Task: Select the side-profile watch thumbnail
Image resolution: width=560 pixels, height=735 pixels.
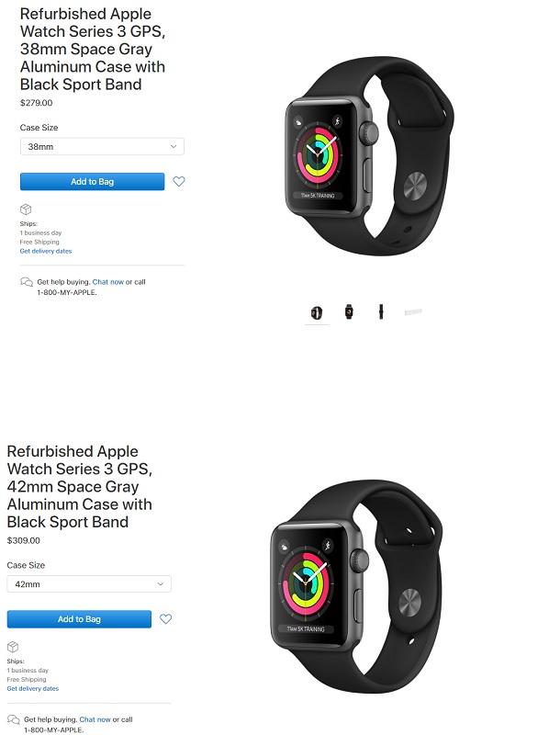Action: point(381,311)
